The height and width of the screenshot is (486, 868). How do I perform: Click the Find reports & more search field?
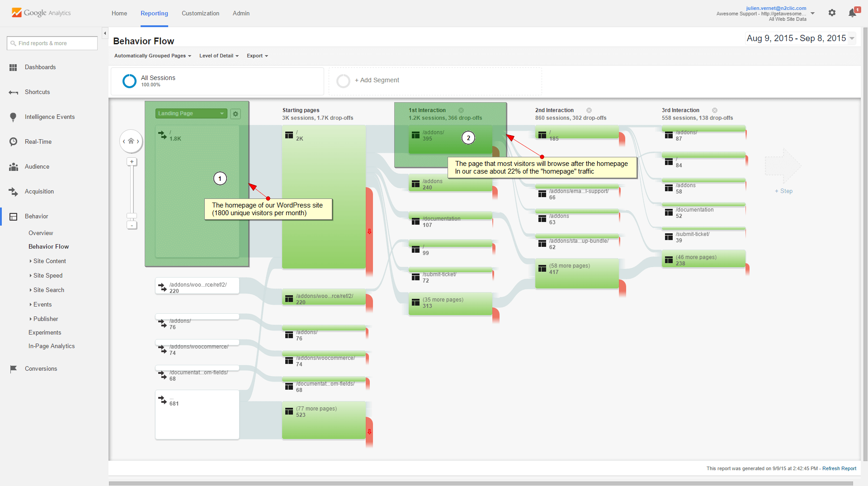(x=52, y=43)
